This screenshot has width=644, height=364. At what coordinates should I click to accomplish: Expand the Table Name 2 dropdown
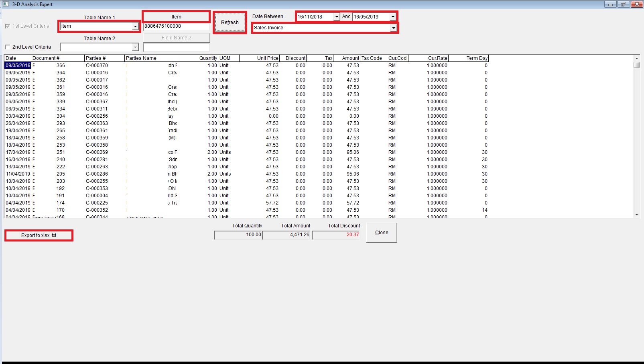coord(135,47)
